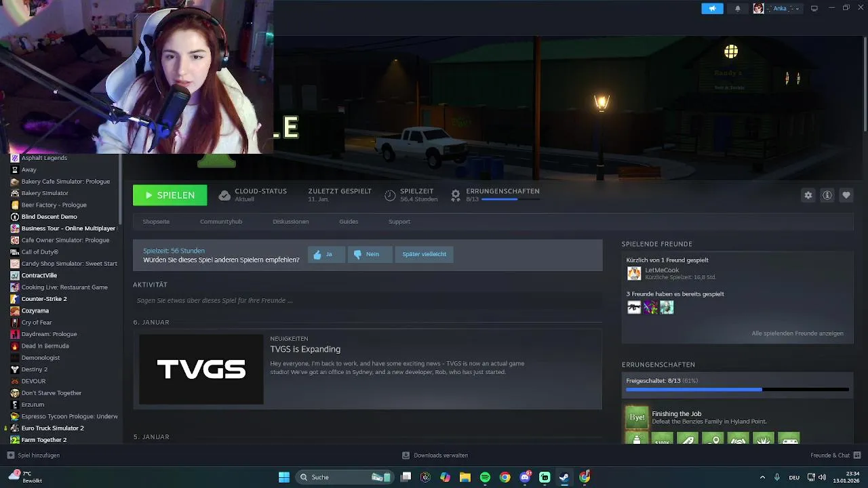Click the thumbs-up Ja button
868x488 pixels.
(x=326, y=254)
